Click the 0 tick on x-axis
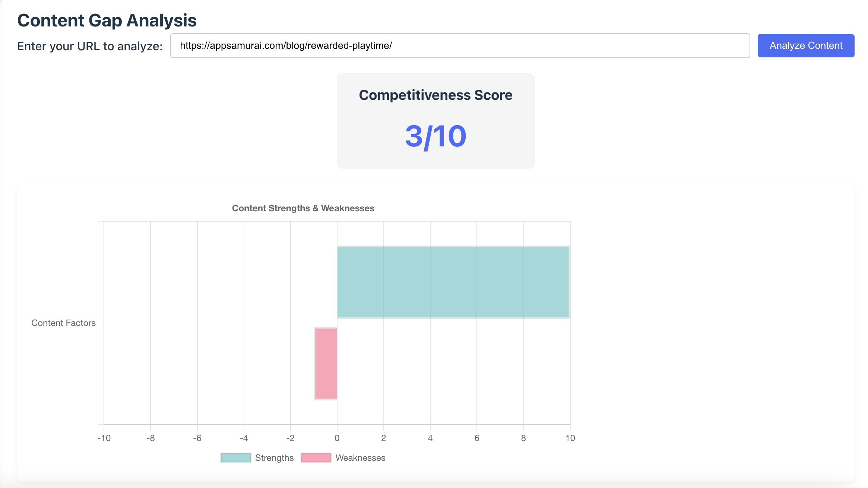 (x=337, y=438)
